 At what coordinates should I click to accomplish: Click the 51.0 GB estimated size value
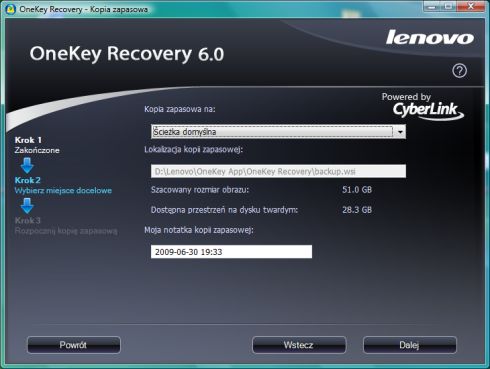357,190
